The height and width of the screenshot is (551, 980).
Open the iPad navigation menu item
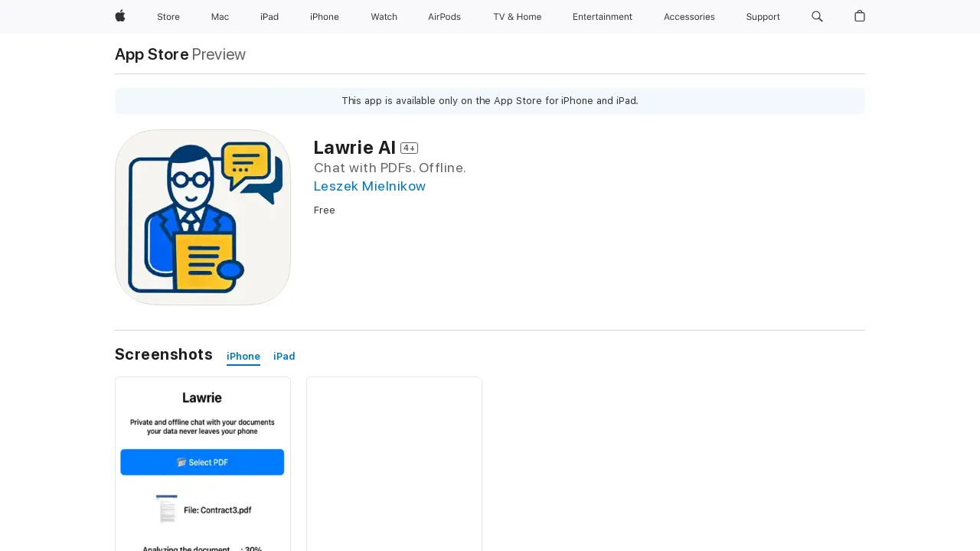tap(269, 17)
